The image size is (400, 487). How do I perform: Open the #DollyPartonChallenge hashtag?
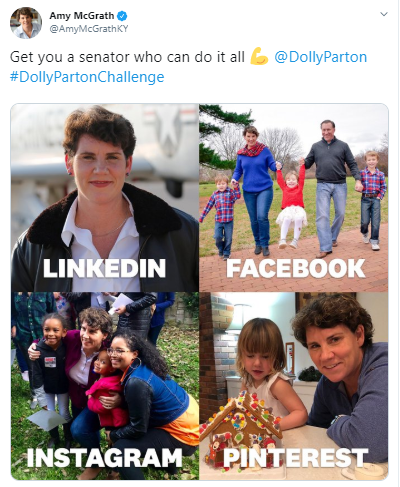tap(87, 77)
